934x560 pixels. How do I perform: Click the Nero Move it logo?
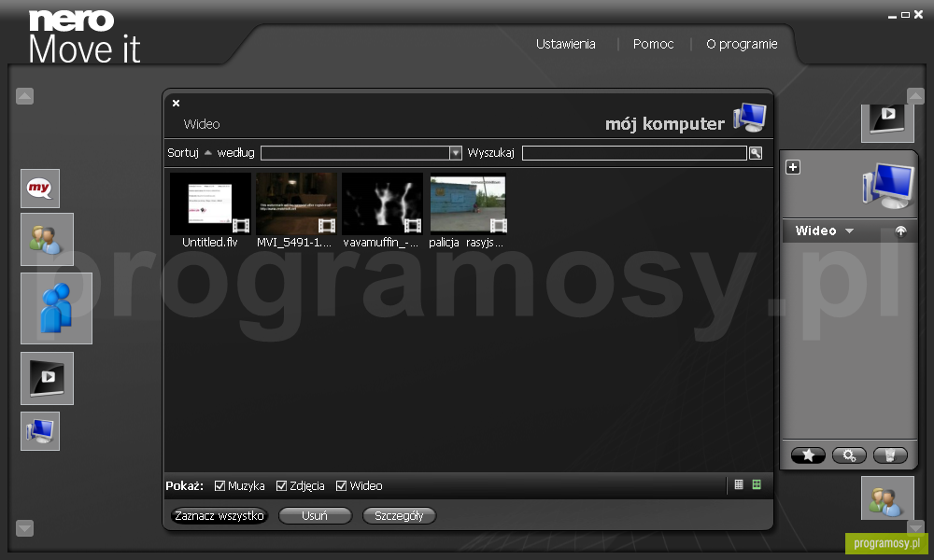click(84, 37)
